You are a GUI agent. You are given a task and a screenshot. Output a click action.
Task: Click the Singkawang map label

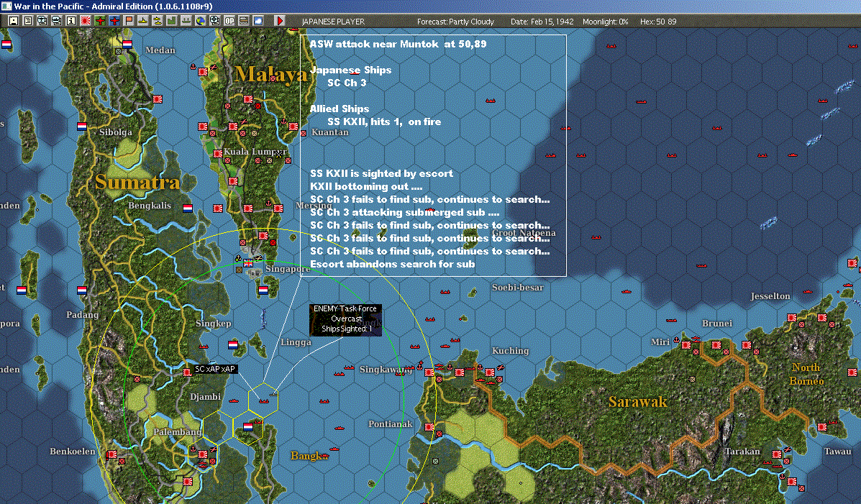[386, 370]
